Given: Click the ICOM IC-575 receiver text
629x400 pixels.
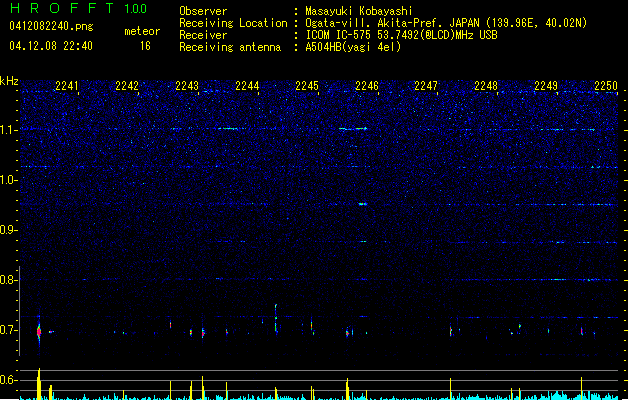Looking at the screenshot, I should 401,35.
